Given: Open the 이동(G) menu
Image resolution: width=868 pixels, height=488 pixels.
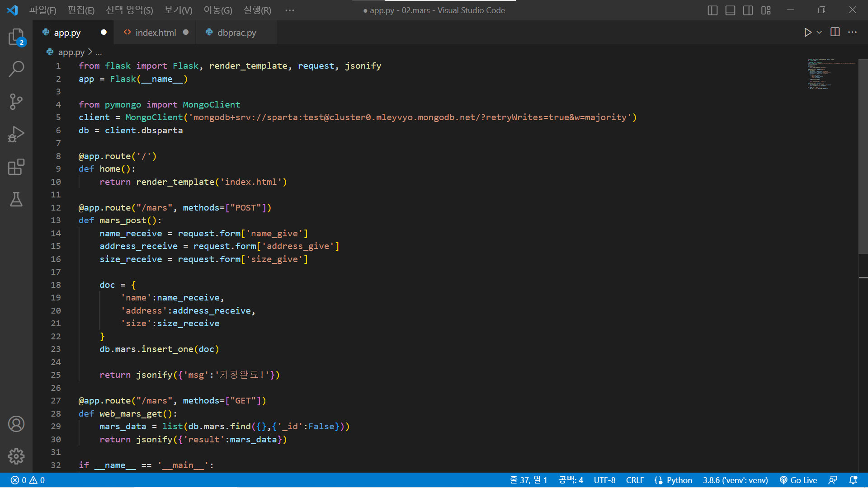Looking at the screenshot, I should click(x=218, y=10).
